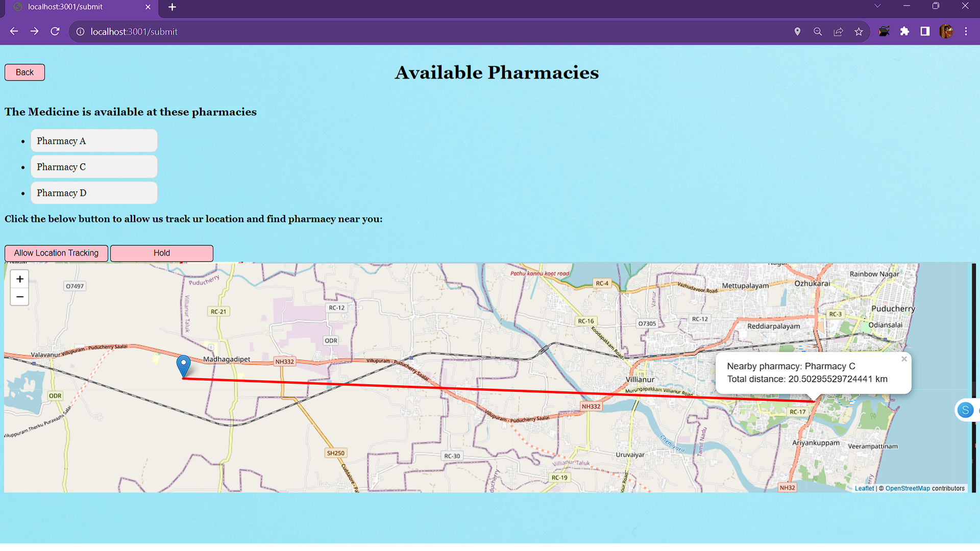Open Chrome three-dot menu
This screenshot has width=980, height=551.
point(966,32)
